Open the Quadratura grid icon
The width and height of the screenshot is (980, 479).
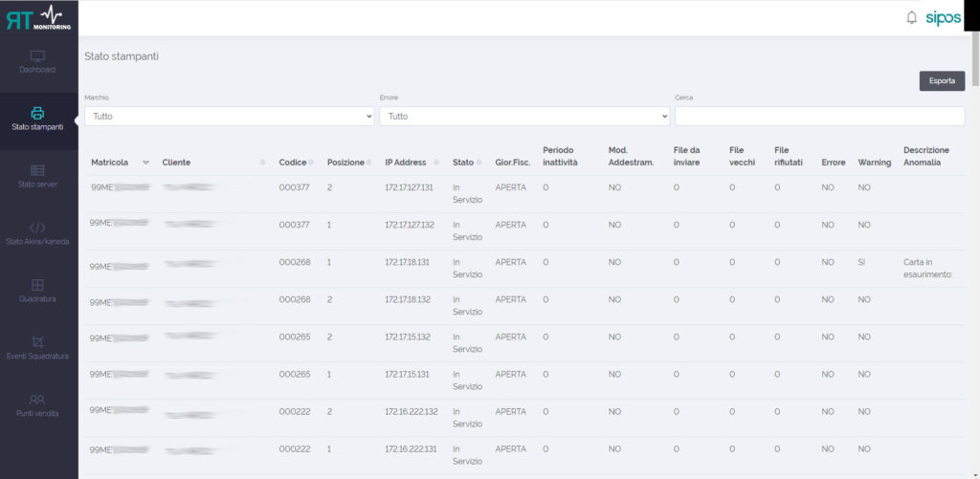[37, 285]
